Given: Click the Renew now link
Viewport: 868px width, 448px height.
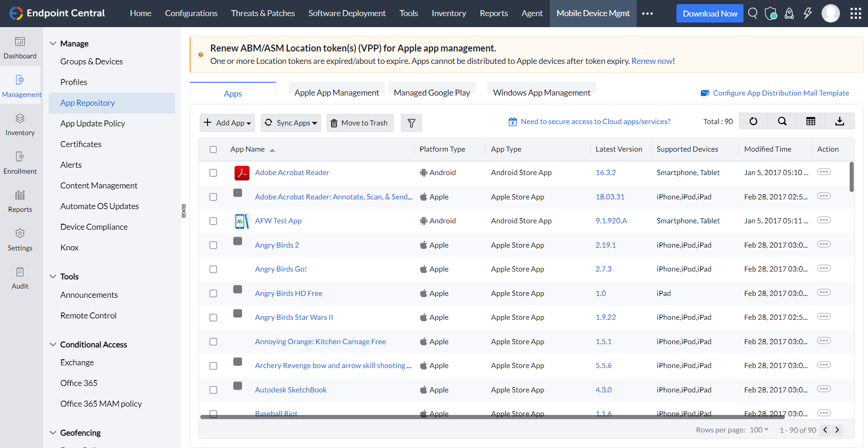Looking at the screenshot, I should coord(652,61).
